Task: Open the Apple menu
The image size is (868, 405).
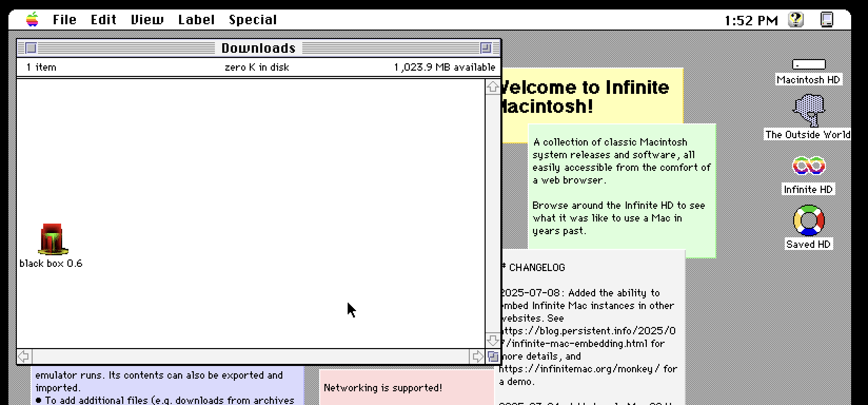Action: pos(33,20)
